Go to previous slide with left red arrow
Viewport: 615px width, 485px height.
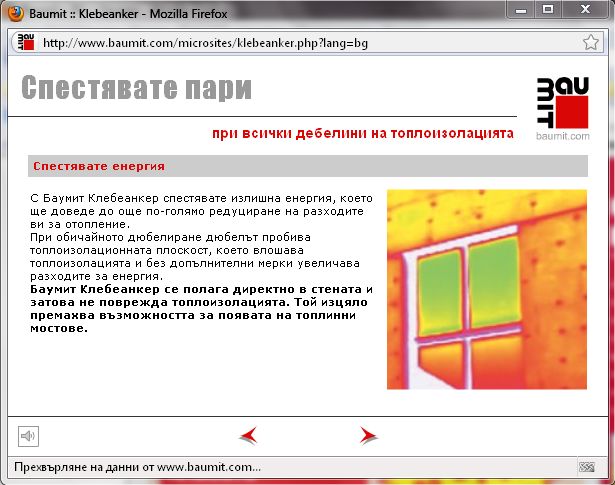[x=249, y=435]
